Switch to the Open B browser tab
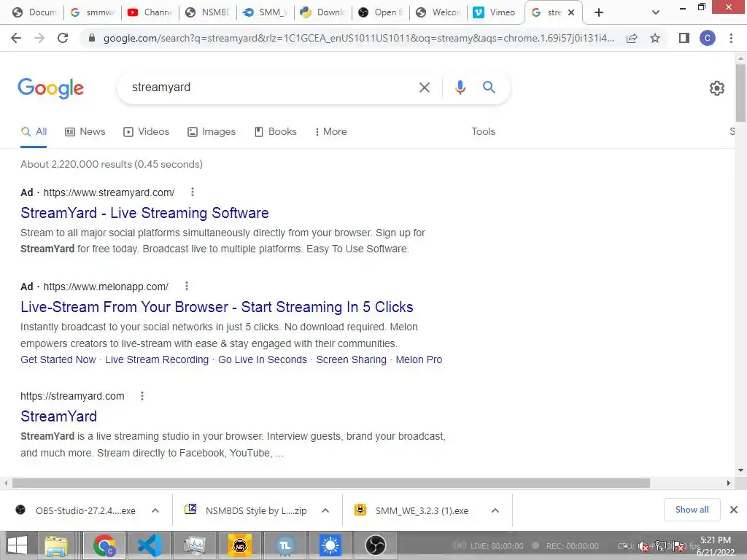747x560 pixels. 381,12
